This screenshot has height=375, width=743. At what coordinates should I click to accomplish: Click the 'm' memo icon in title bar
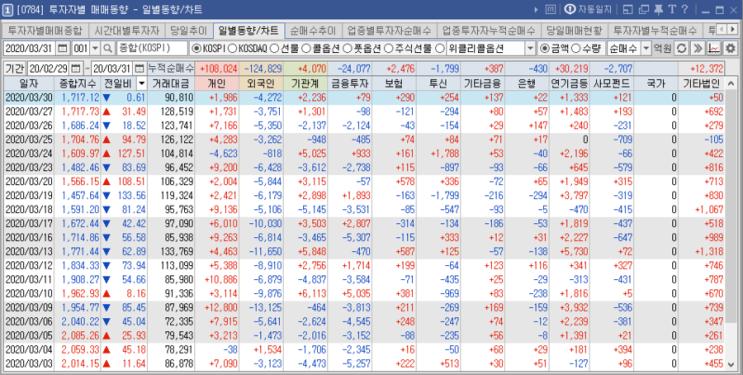coord(551,9)
